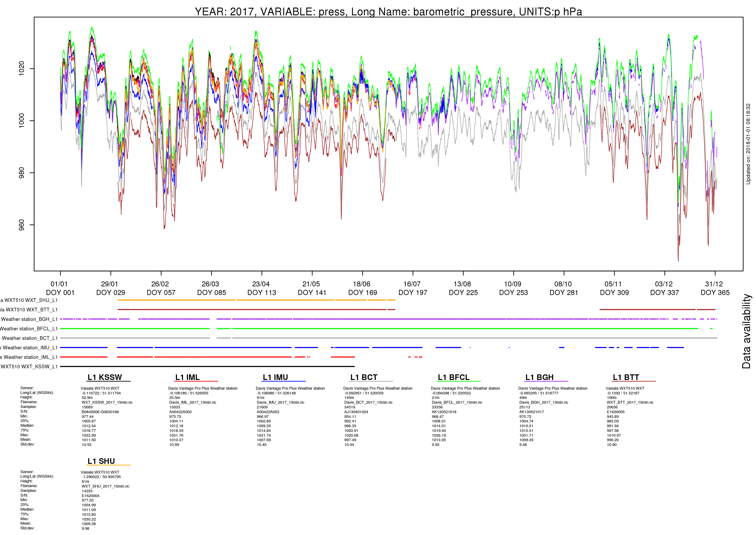Click serial number B0840006-G0630168

100,412
